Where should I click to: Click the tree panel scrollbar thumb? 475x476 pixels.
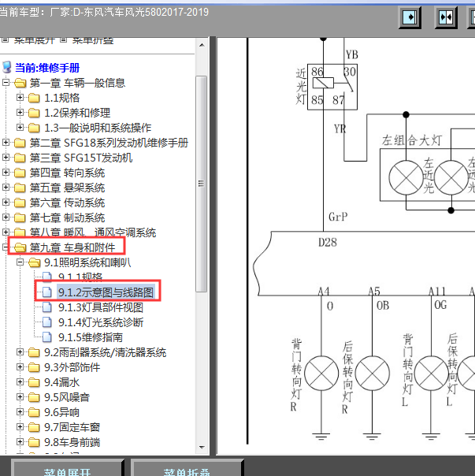(x=202, y=184)
